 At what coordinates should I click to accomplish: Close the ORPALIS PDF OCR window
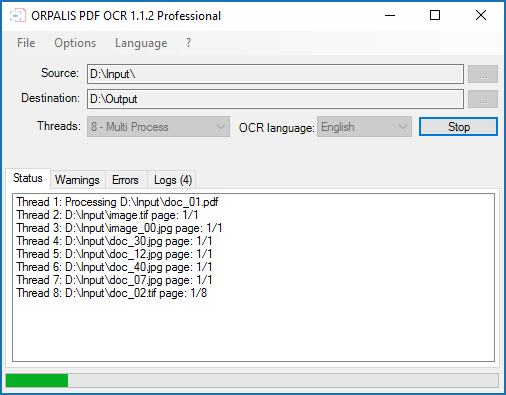481,15
